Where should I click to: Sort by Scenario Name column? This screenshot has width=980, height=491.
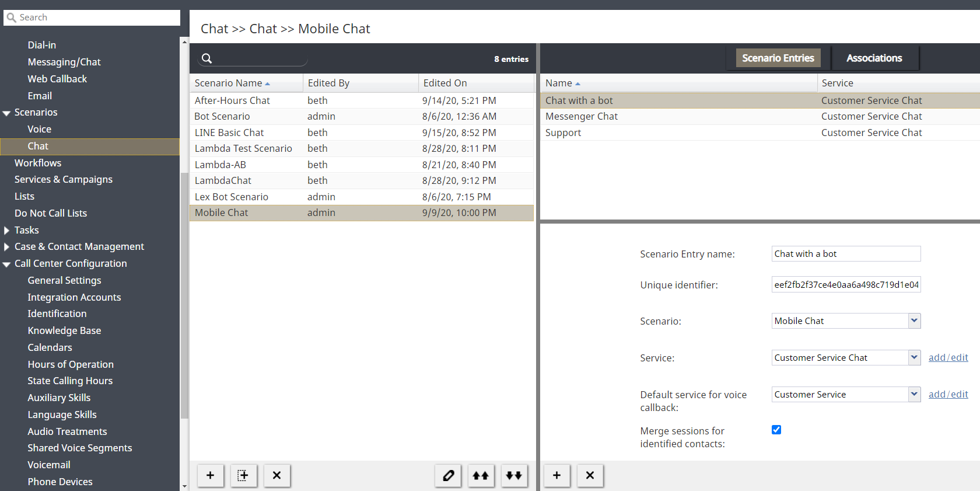[x=246, y=83]
